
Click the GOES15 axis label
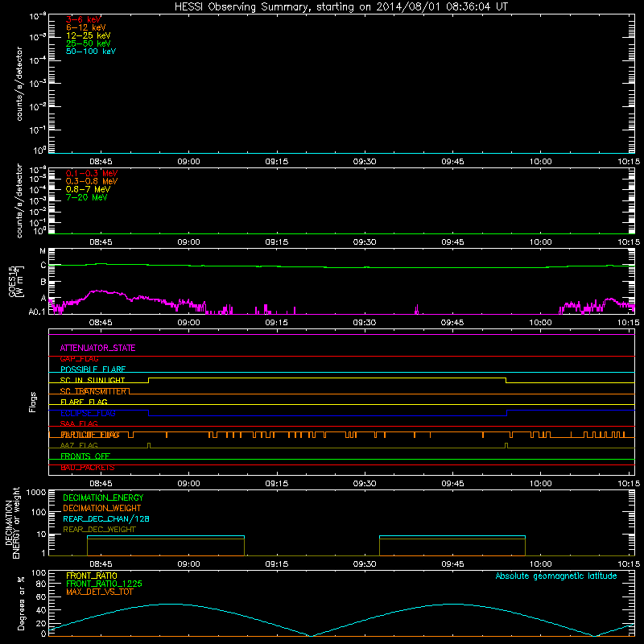[16, 281]
